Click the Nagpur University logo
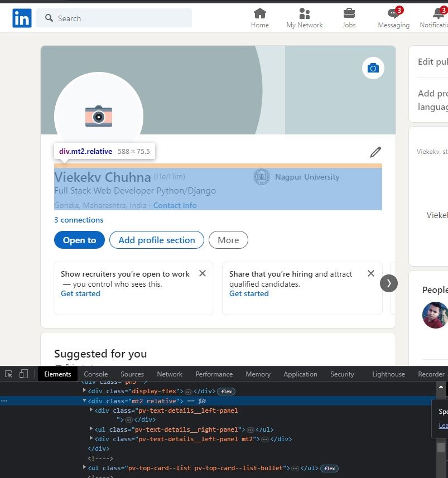This screenshot has width=448, height=478. point(261,177)
